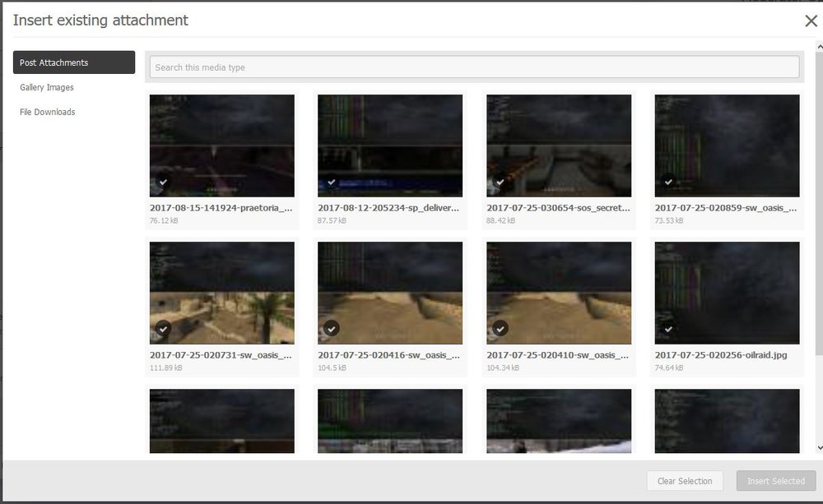This screenshot has width=823, height=504.
Task: Switch to File Downloads section
Action: [47, 112]
